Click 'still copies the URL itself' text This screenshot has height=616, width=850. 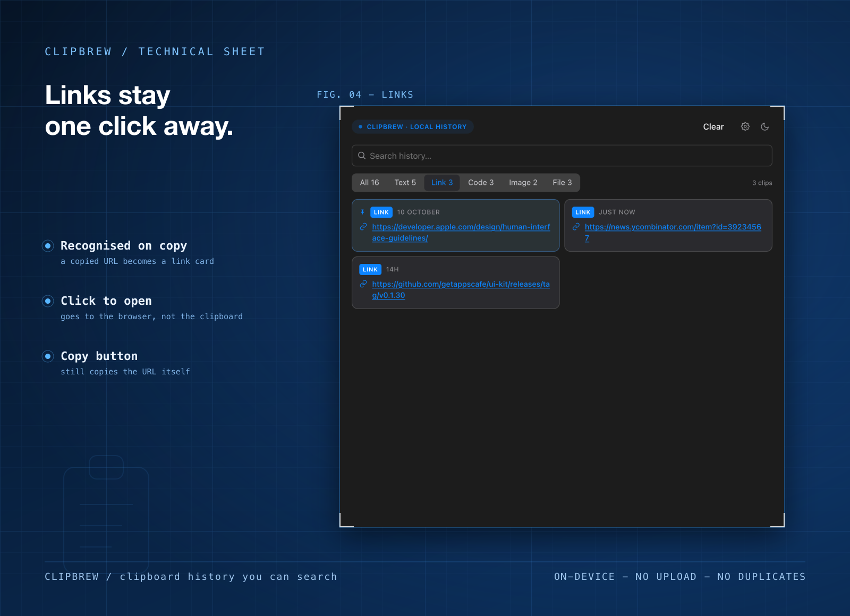click(x=125, y=372)
